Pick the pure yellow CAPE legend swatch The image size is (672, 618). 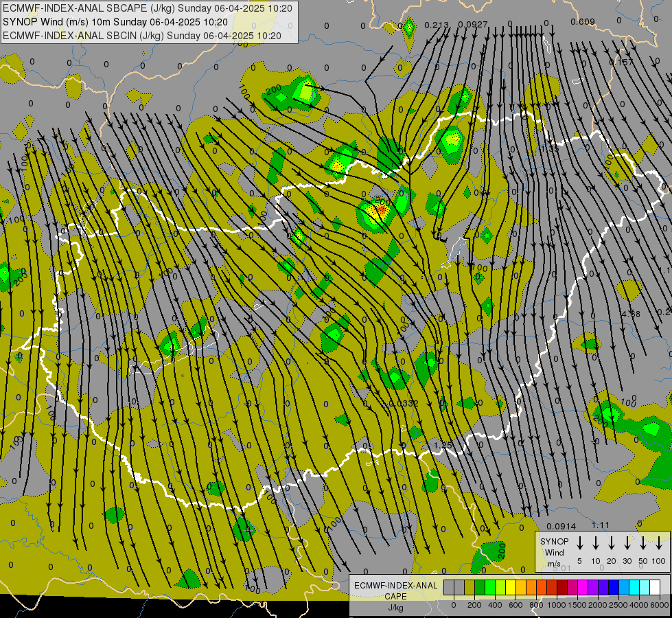point(511,587)
